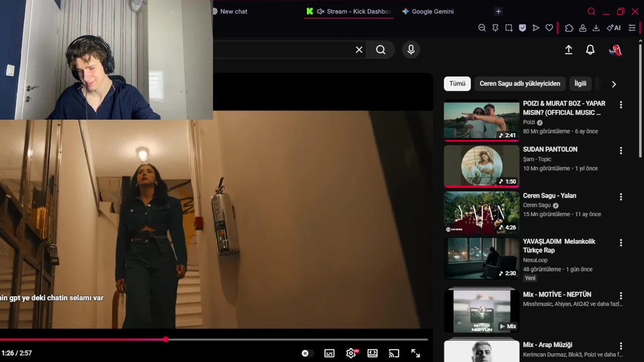Click the video progress bar scrubber
Viewport: 644px width, 362px height.
click(166, 339)
